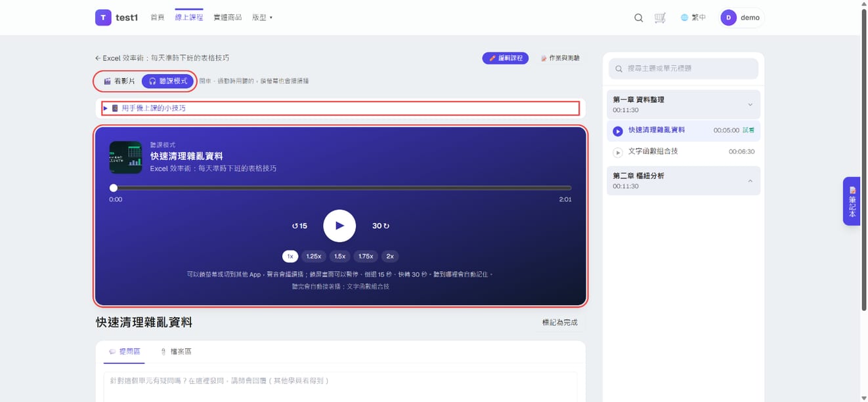Select lesson 快速清理雜亂資料 in sidebar

[x=684, y=131]
